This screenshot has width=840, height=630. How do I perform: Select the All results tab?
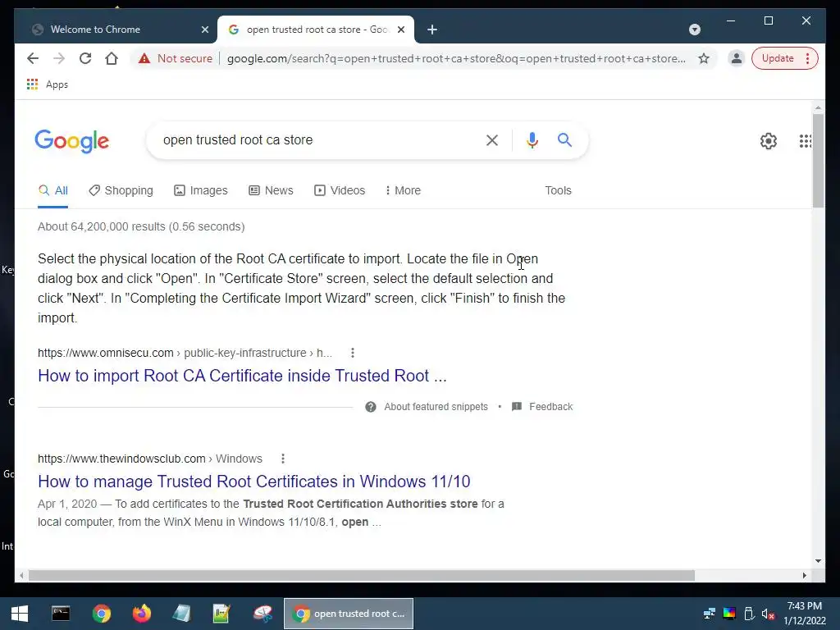(x=53, y=190)
